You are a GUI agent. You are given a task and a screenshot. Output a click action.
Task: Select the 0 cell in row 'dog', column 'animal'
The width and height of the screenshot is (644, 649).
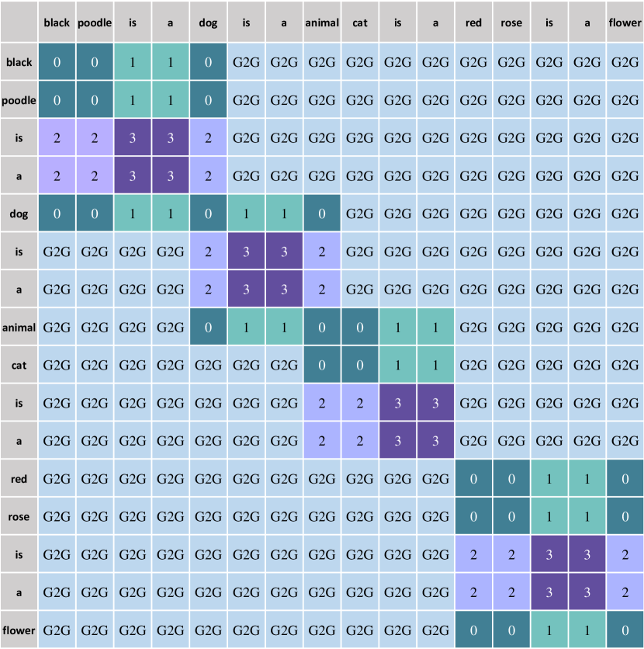[x=322, y=213]
